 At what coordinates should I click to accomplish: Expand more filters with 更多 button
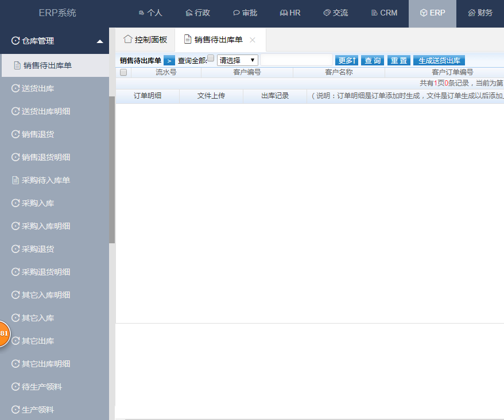point(347,60)
